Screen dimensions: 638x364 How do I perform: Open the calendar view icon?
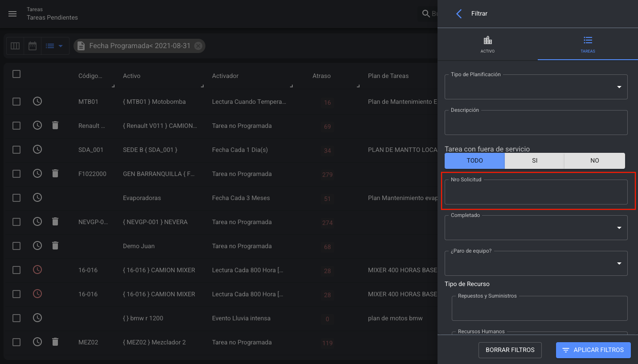pyautogui.click(x=33, y=46)
